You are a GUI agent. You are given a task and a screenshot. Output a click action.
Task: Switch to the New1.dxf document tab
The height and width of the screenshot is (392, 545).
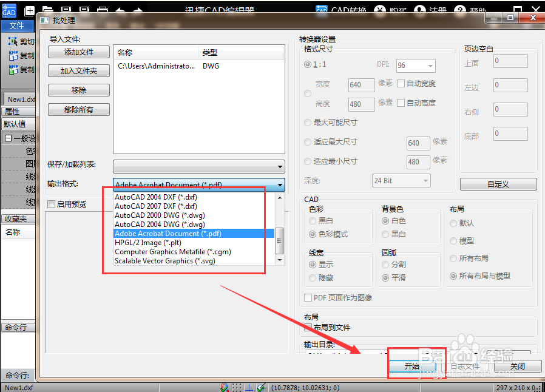tap(19, 100)
